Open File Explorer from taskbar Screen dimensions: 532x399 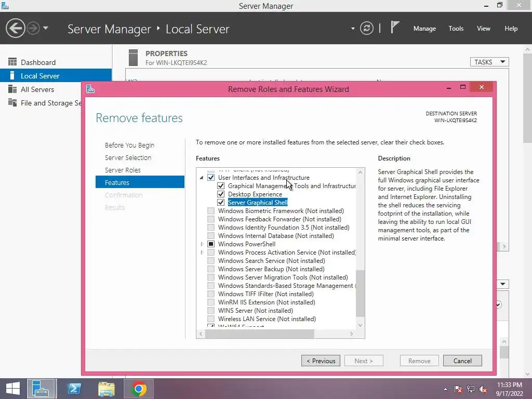(106, 389)
